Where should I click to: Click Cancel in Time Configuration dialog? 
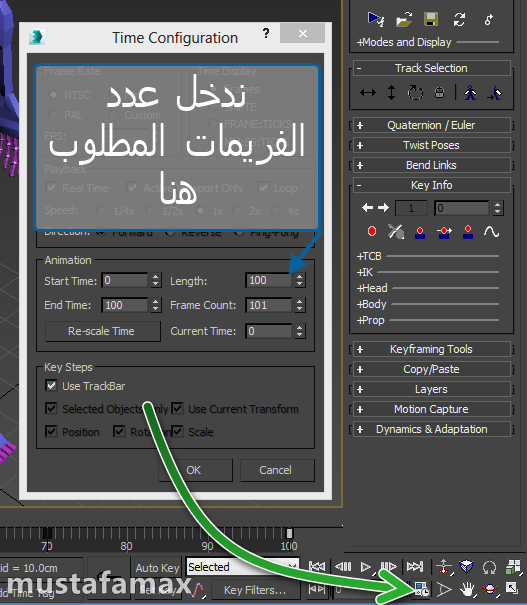[277, 470]
